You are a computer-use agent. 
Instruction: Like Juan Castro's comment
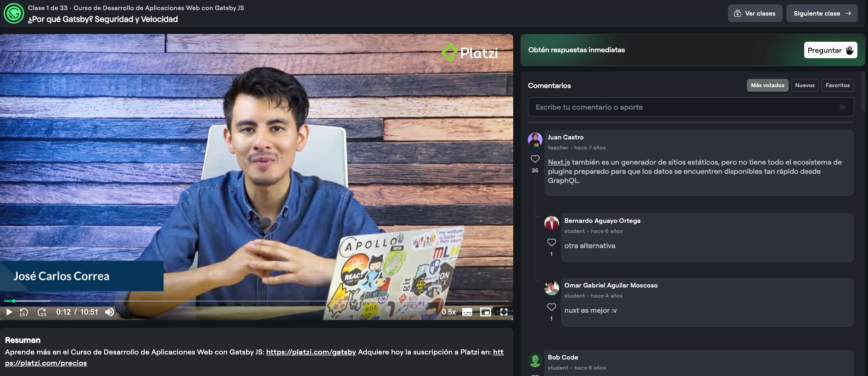(535, 159)
